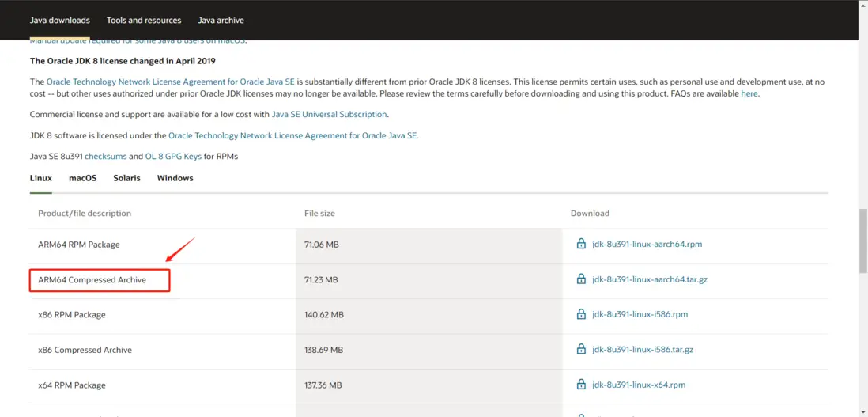Open the Tools and resources menu
The height and width of the screenshot is (417, 868).
coord(144,20)
